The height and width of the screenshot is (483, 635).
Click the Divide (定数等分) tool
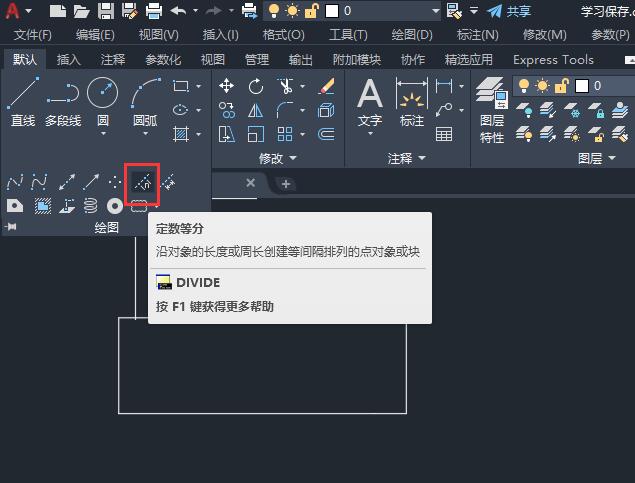143,183
